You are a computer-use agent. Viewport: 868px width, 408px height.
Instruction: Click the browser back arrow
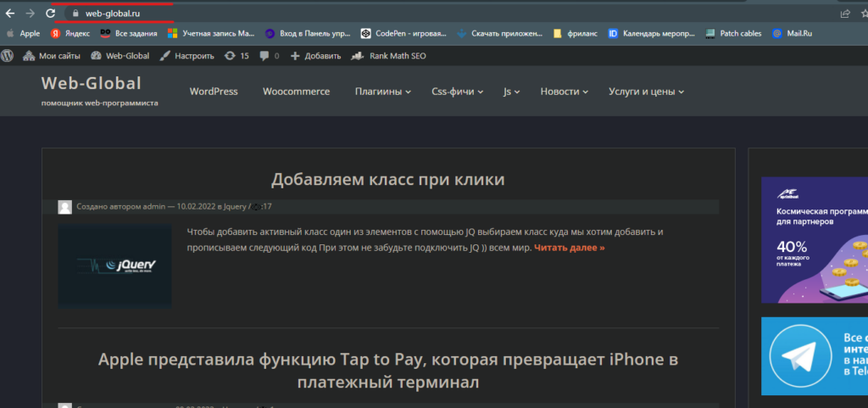(9, 14)
